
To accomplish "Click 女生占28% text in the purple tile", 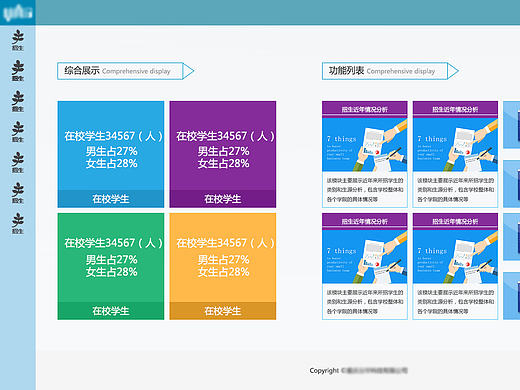I will (x=224, y=164).
